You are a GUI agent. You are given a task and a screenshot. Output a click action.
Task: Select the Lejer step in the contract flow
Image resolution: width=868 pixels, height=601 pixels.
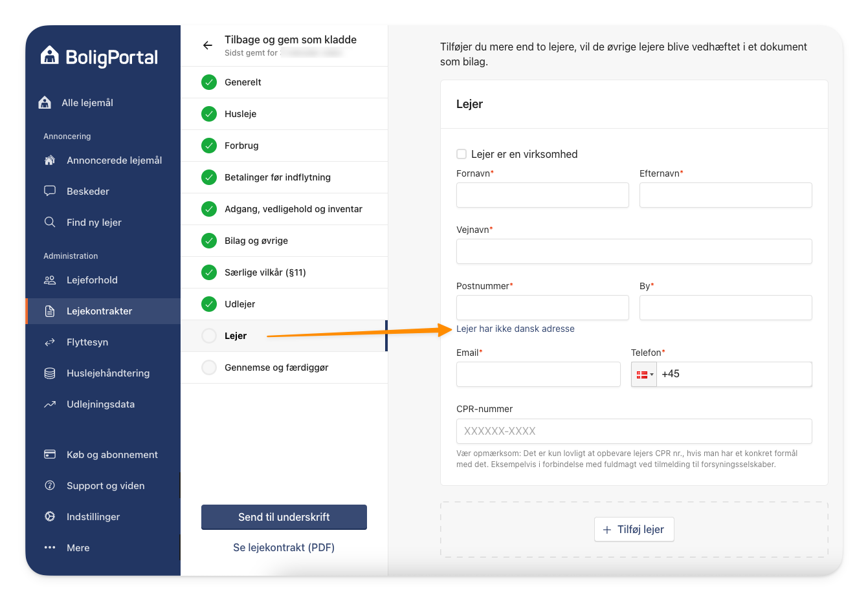[236, 336]
